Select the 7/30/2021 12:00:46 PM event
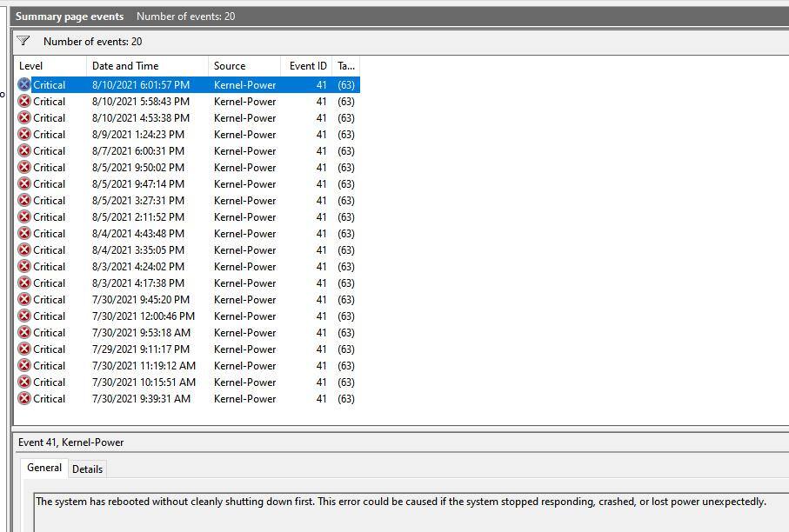This screenshot has width=789, height=532. (x=143, y=316)
